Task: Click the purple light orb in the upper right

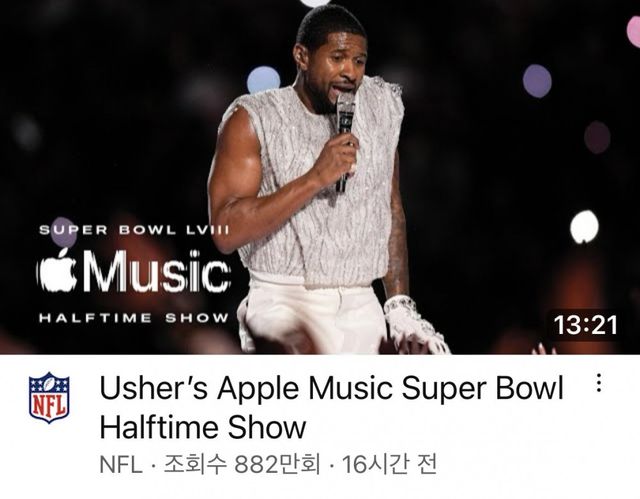Action: tap(537, 81)
